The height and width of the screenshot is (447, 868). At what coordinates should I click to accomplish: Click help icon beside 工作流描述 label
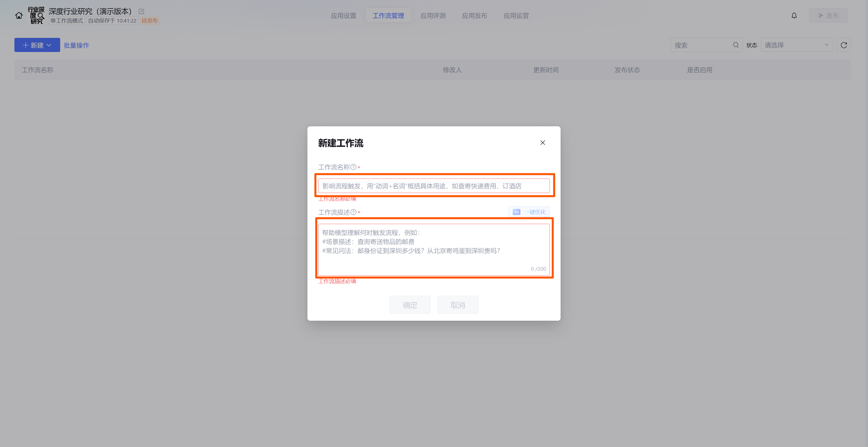(353, 212)
